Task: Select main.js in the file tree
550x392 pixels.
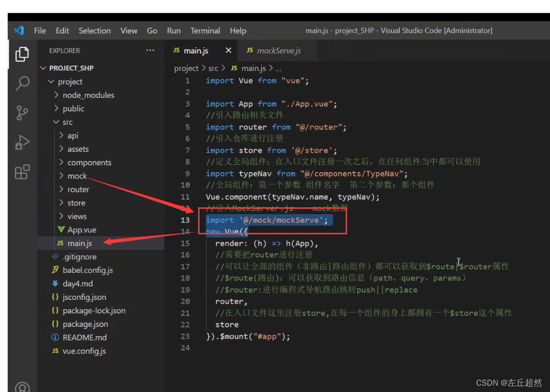Action: tap(80, 243)
